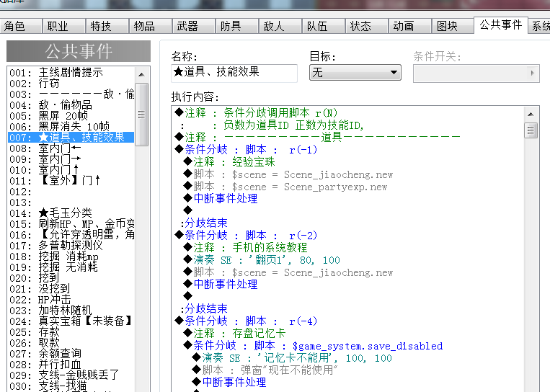Viewport: 550px width, 392px height.
Task: Click the 演奏 SE '翻页1' line
Action: [x=262, y=260]
